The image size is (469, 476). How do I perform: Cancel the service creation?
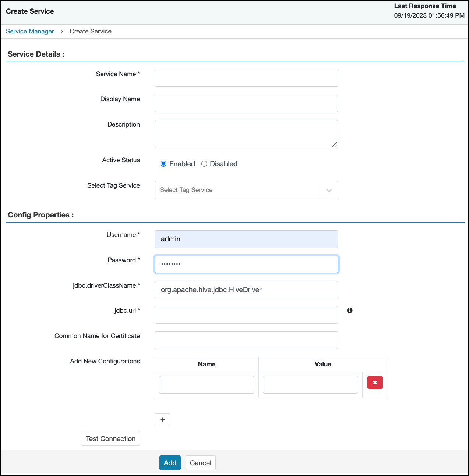(x=200, y=463)
